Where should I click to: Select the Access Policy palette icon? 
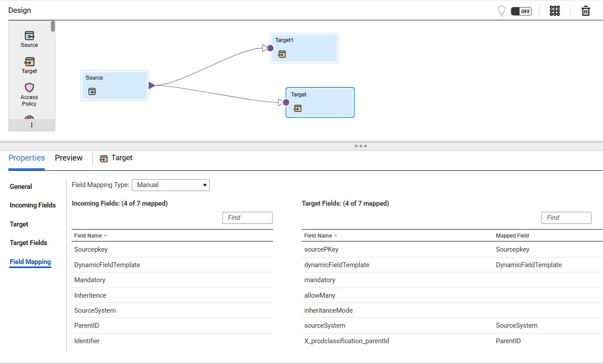(29, 88)
